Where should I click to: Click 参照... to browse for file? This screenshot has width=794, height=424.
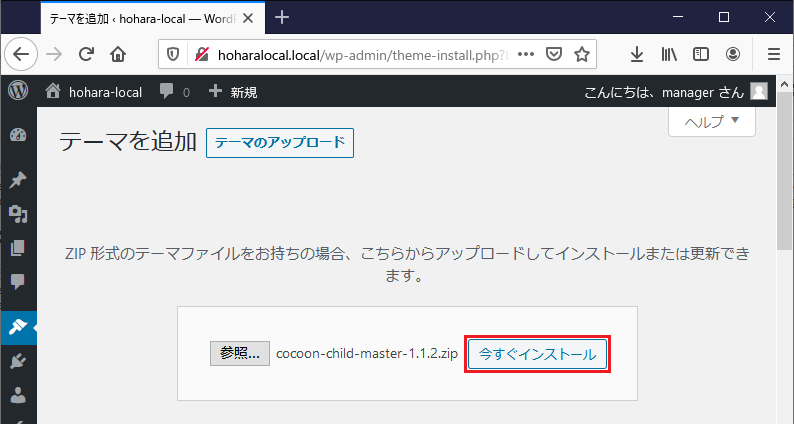[x=240, y=353]
